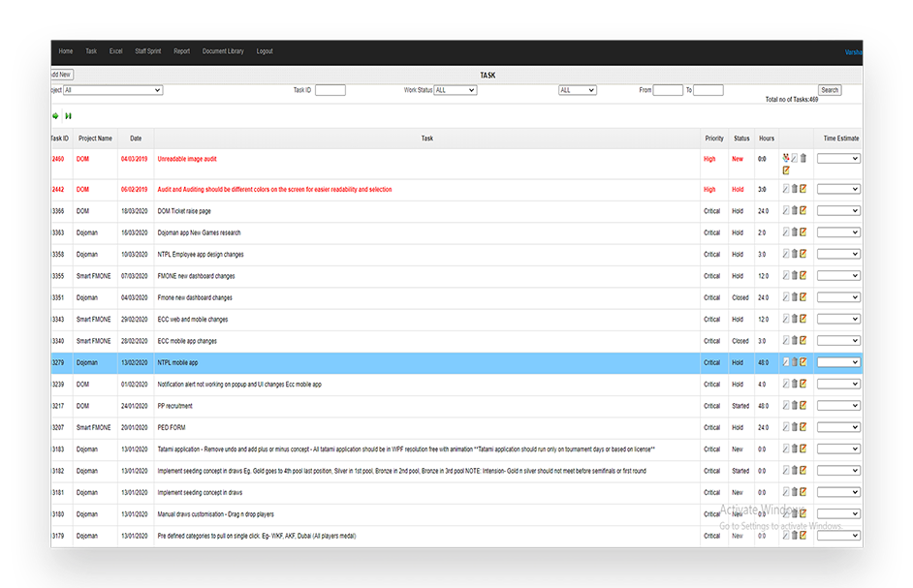Edit task 2442 Audit and Auditing

[786, 189]
